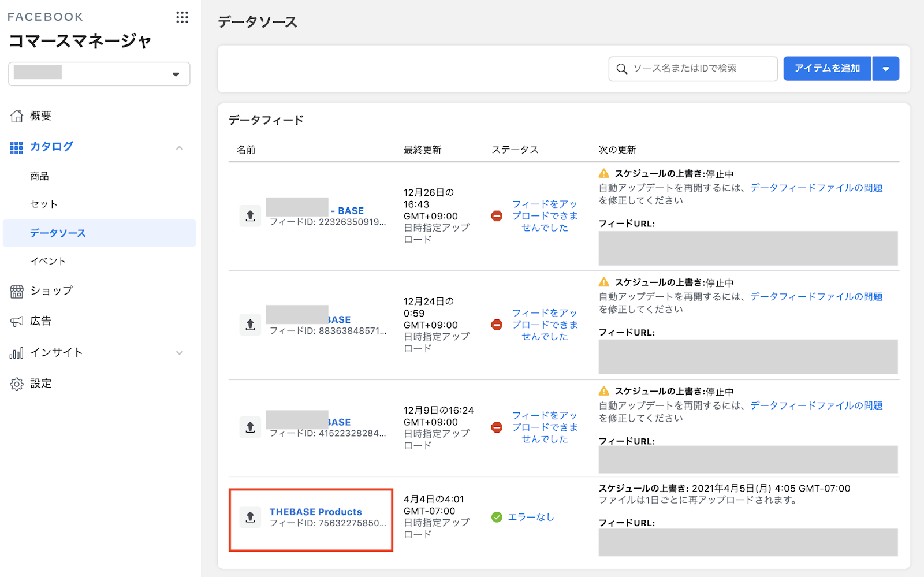Open データフィードファイルの問題 link in 12月24日 row
The image size is (924, 577).
click(817, 296)
